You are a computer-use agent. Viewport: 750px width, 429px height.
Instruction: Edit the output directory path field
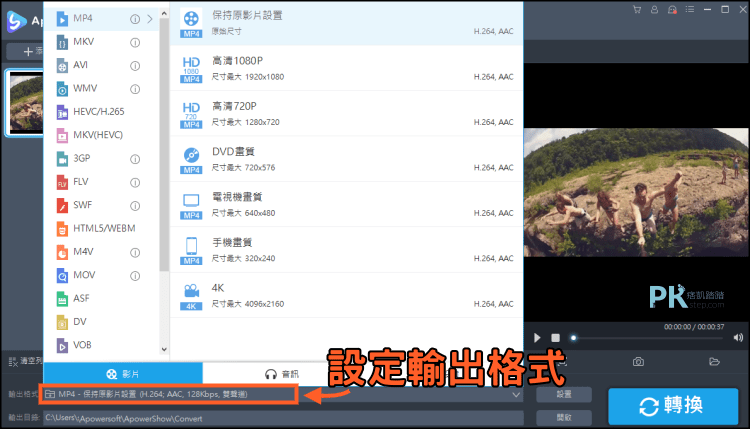pyautogui.click(x=283, y=418)
